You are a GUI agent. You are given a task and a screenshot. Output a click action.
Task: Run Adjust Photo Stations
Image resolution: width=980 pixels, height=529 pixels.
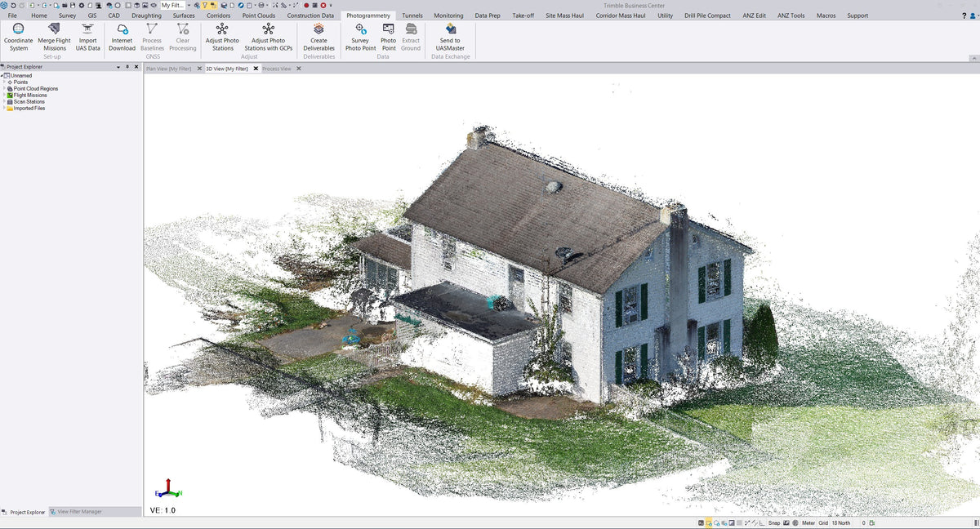222,38
